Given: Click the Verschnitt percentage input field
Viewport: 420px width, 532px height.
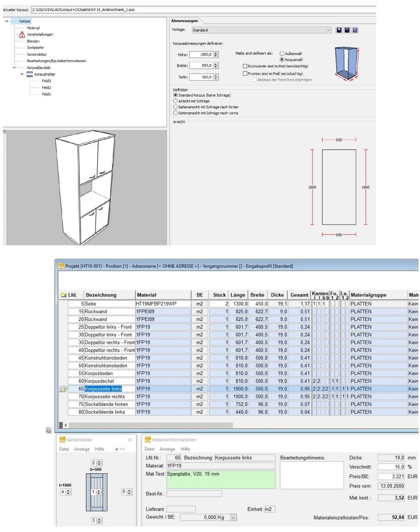Looking at the screenshot, I should click(x=391, y=467).
